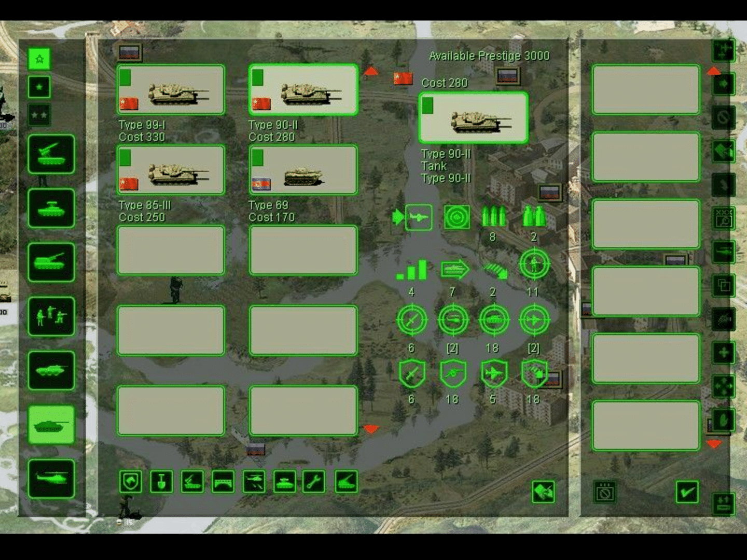
Task: Click the bar-chart initiative stat icon
Action: (411, 270)
